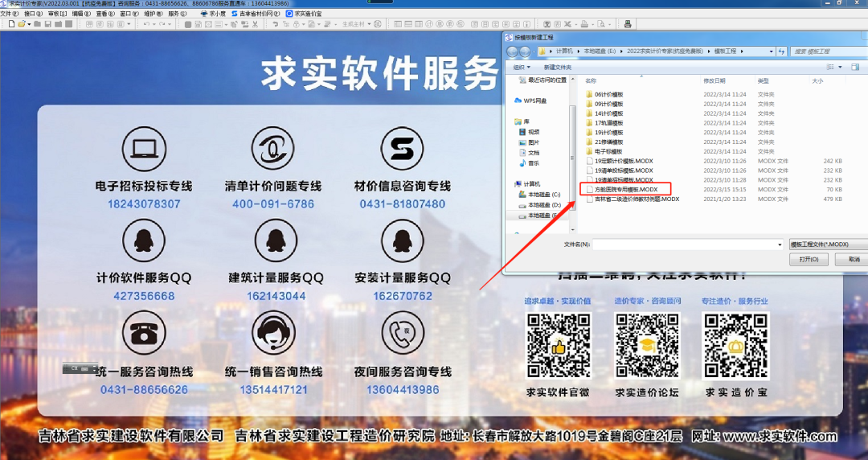The width and height of the screenshot is (868, 460).
Task: Click the 夜间服务咨询专线 phone icon
Action: (x=403, y=332)
